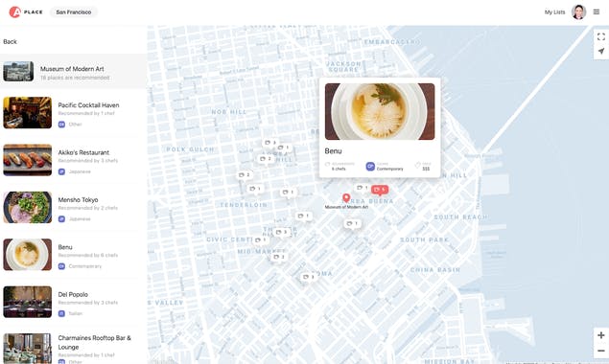Zoom in with the map plus icon
609x364 pixels.
pos(600,335)
